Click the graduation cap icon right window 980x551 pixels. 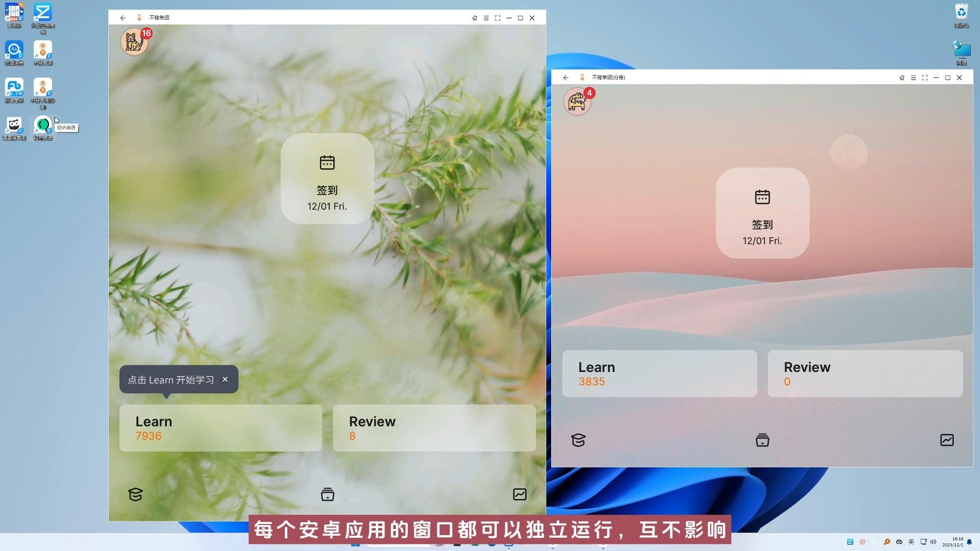pyautogui.click(x=578, y=440)
